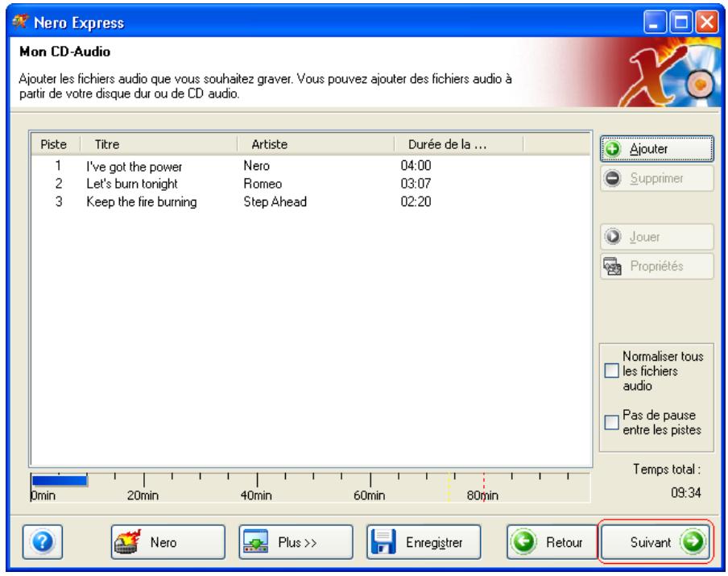Click duration 04:00
Image resolution: width=728 pixels, height=576 pixels.
(x=416, y=166)
